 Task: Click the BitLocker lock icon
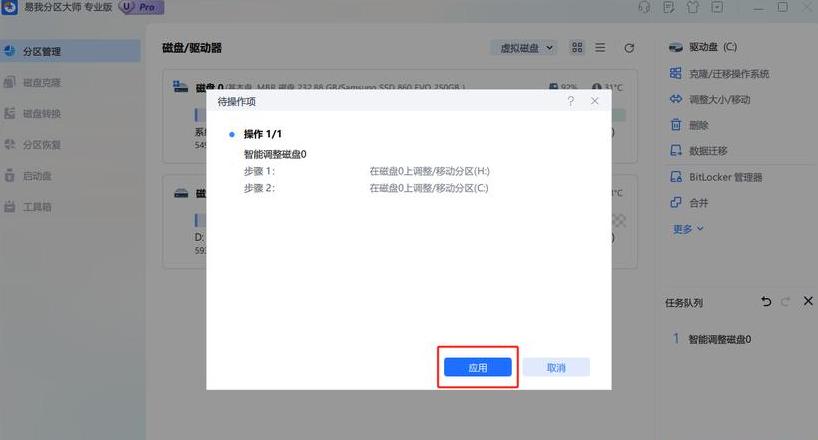click(676, 176)
